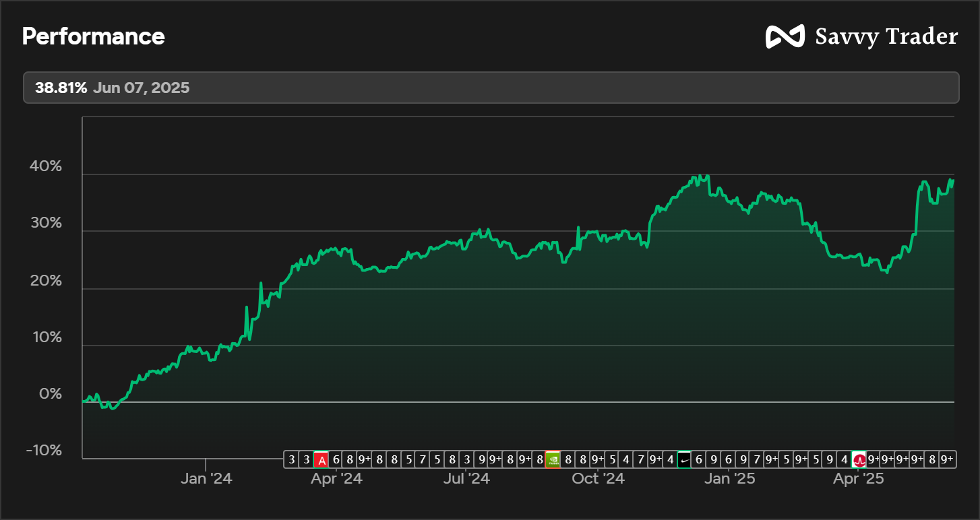Screen dimensions: 980x520
Task: Click the NVIDIA logo trade marker
Action: tap(553, 460)
